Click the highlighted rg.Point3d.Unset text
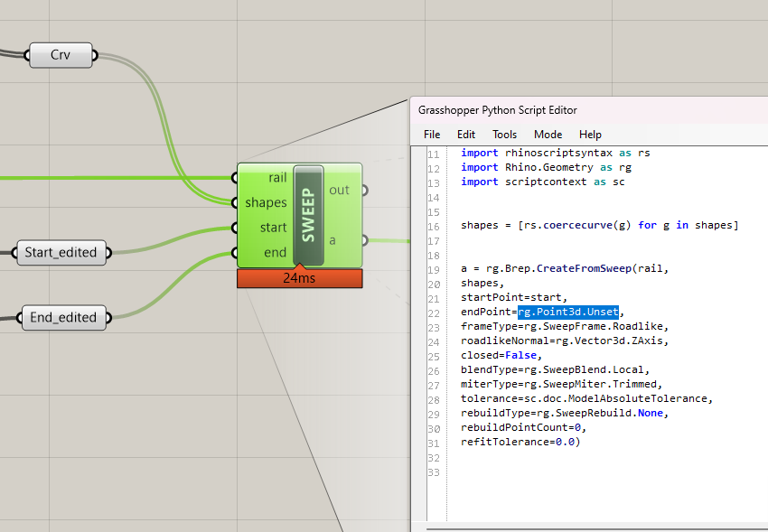The width and height of the screenshot is (768, 532). coord(569,312)
